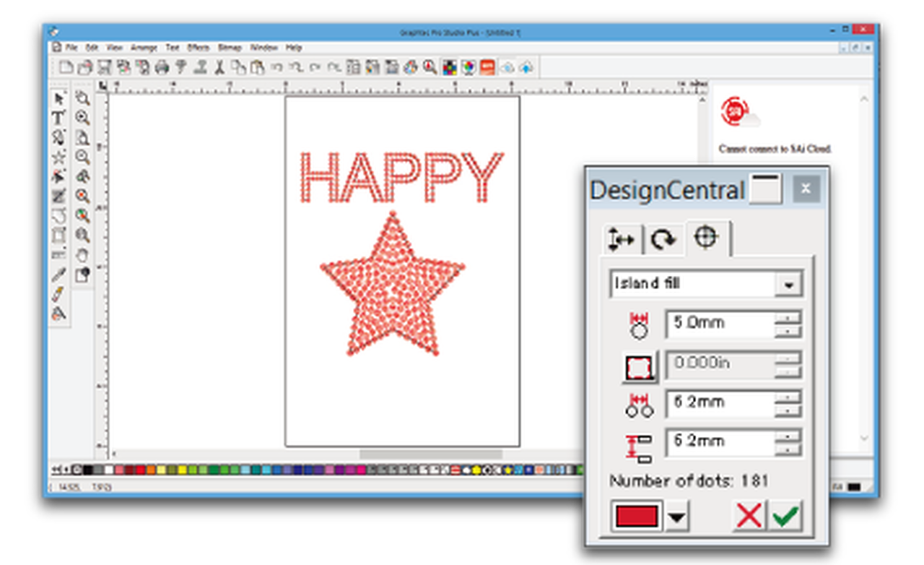Screen dimensions: 924x565
Task: Choose the arrow selection tool
Action: (x=58, y=99)
